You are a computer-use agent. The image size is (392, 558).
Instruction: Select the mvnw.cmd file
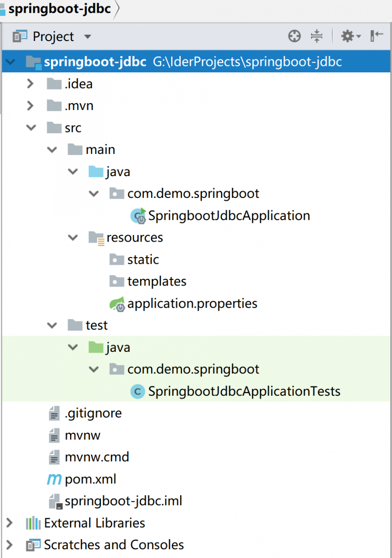click(x=97, y=457)
